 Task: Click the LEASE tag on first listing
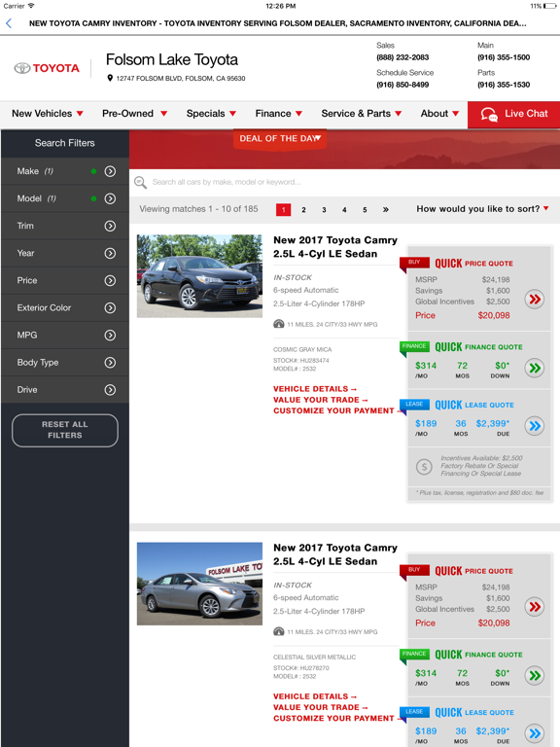coord(414,405)
